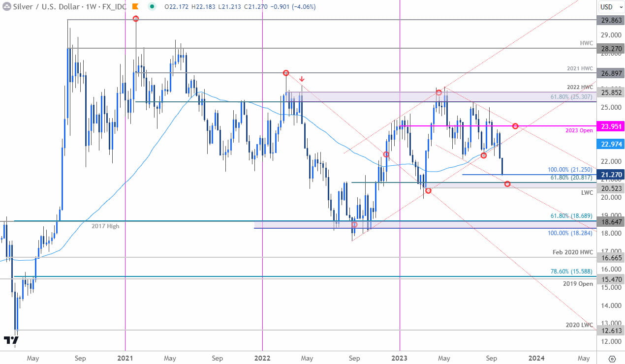Click the O22.172 open value
Screen dimensions: 625x364
point(176,7)
